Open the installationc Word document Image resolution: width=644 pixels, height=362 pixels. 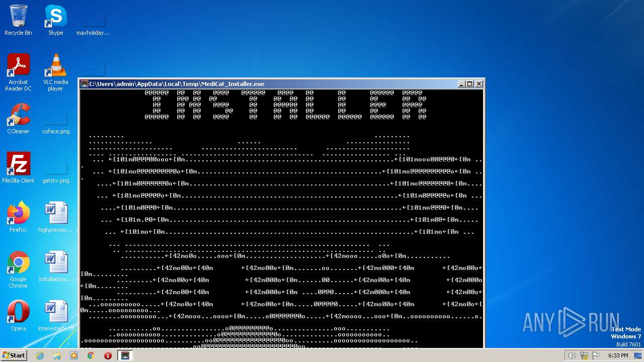pos(55,266)
